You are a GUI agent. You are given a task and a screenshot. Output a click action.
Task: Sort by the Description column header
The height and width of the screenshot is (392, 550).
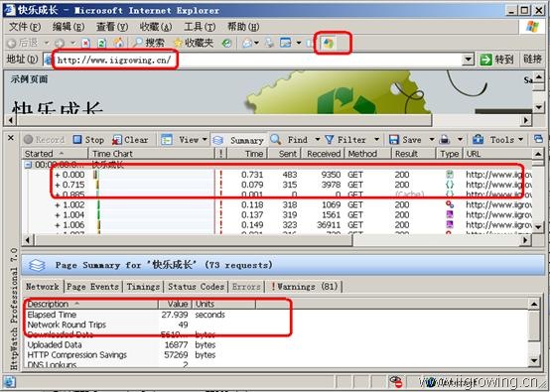[91, 304]
